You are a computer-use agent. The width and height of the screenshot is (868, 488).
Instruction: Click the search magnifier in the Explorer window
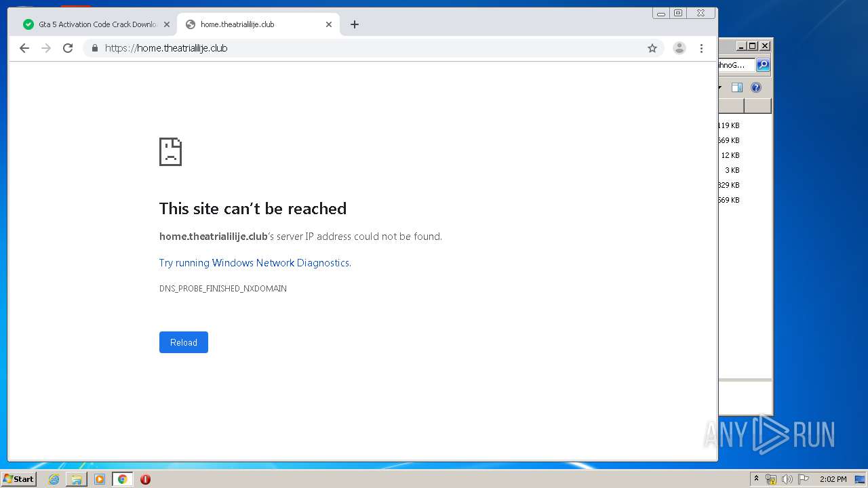point(763,65)
